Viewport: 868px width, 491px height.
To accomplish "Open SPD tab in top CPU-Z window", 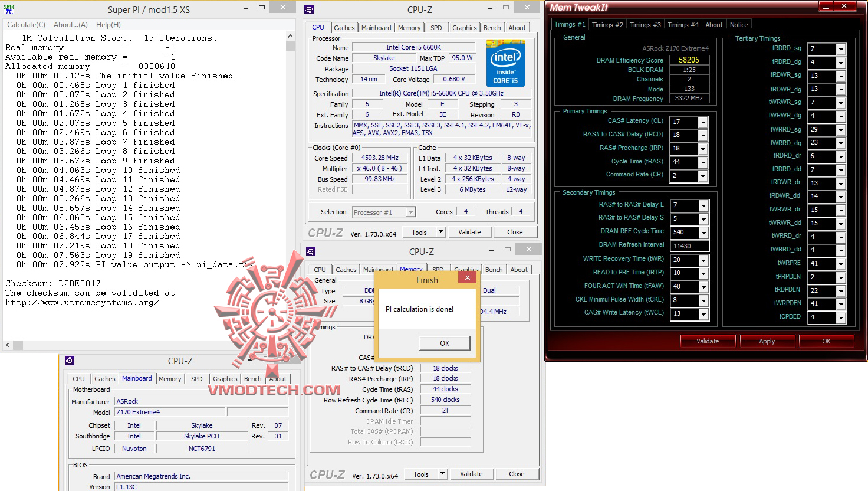I will click(x=436, y=28).
